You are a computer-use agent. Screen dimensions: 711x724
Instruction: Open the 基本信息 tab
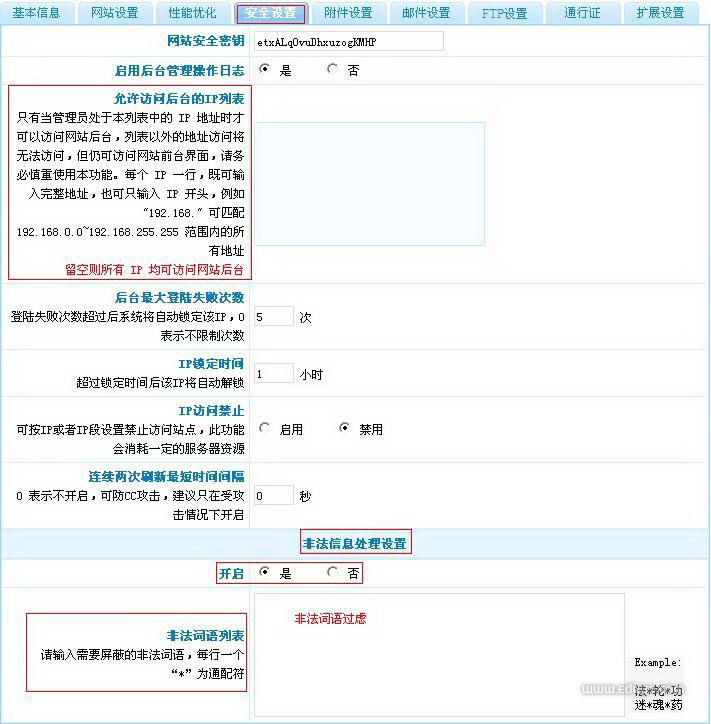37,13
